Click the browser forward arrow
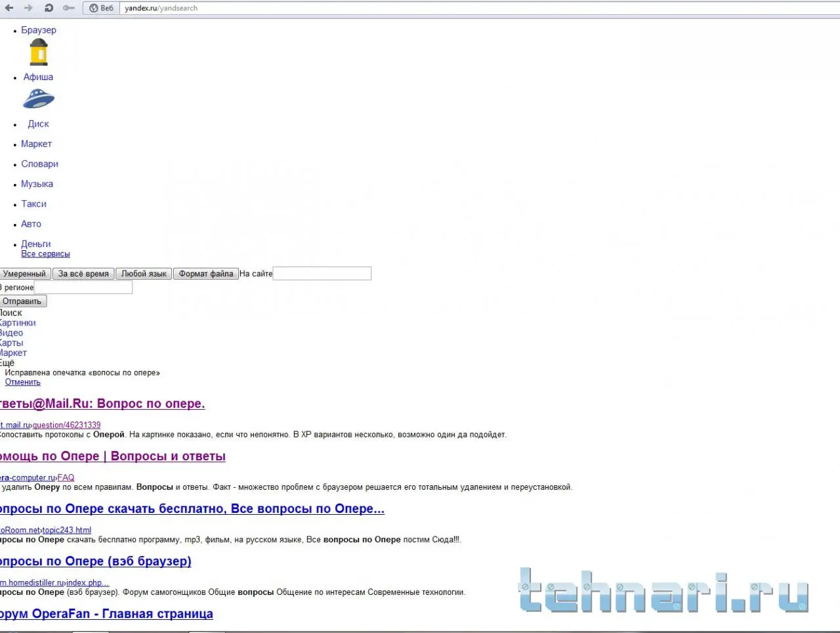 click(x=28, y=8)
